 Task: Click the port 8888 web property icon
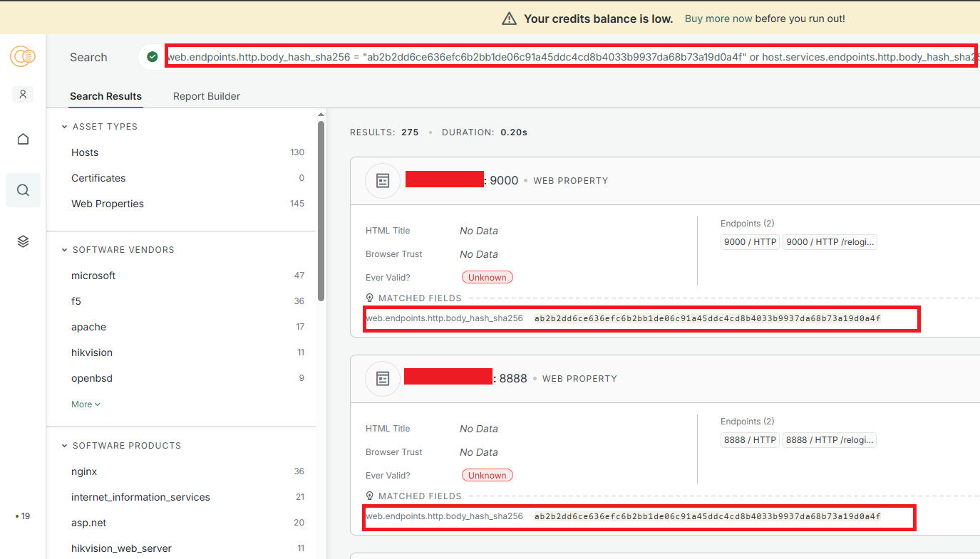pyautogui.click(x=383, y=379)
